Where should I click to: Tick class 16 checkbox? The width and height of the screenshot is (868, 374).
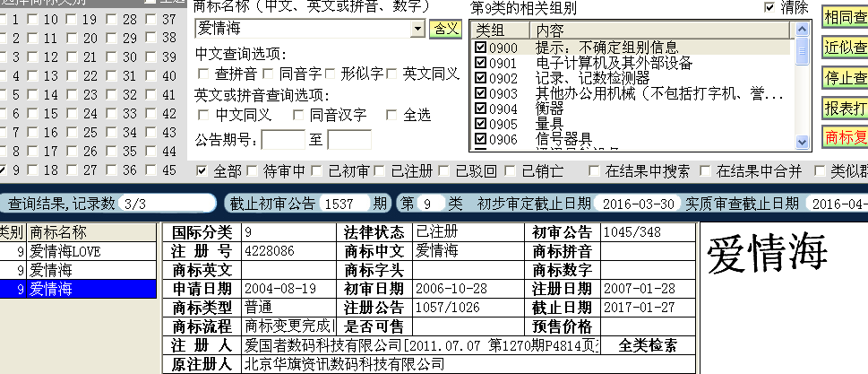point(32,133)
